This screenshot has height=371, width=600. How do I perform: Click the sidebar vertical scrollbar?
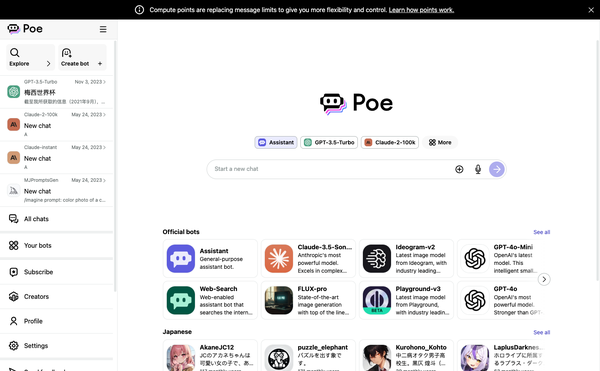(x=115, y=166)
